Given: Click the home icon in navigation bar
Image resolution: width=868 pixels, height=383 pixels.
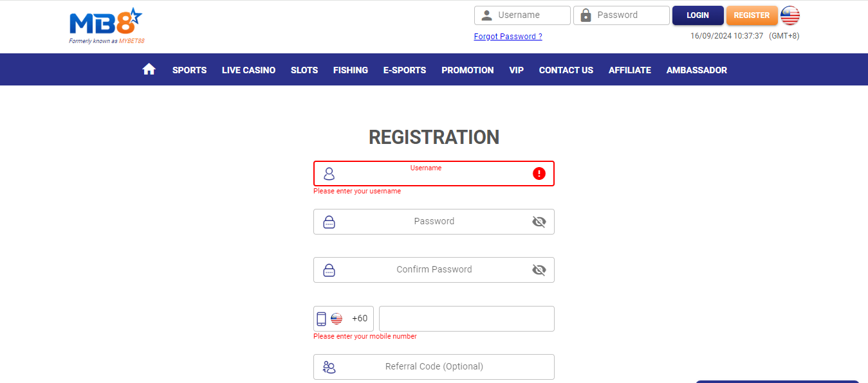Looking at the screenshot, I should click(x=149, y=69).
